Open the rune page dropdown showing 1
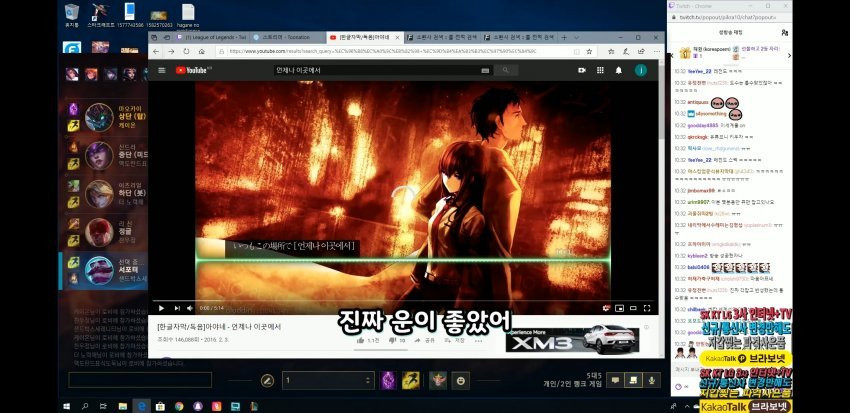This screenshot has height=413, width=850. pos(329,380)
